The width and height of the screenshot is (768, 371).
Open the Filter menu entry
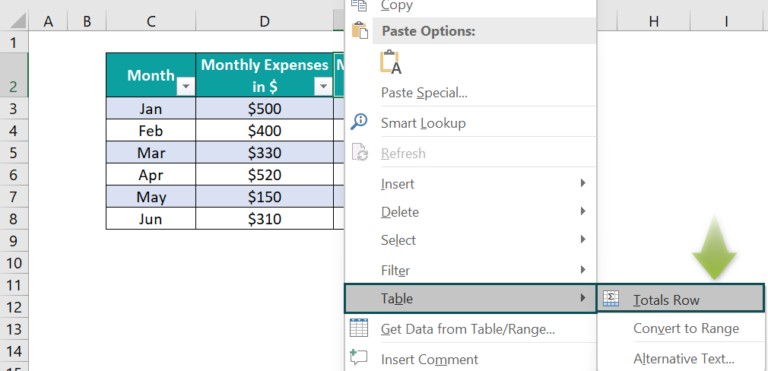pyautogui.click(x=470, y=270)
